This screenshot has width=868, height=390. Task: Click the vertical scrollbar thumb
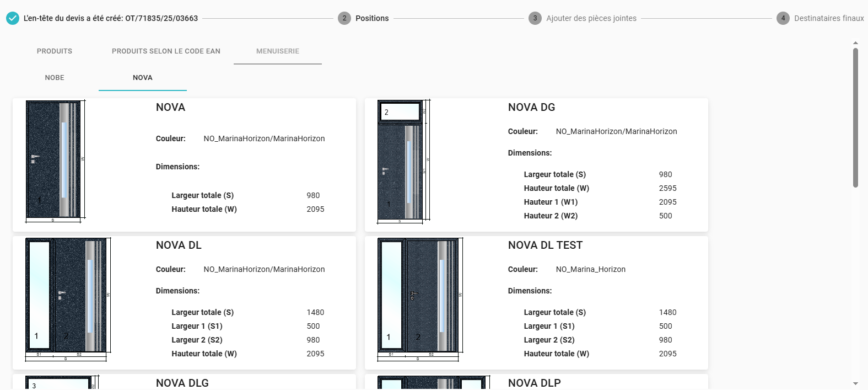click(855, 117)
